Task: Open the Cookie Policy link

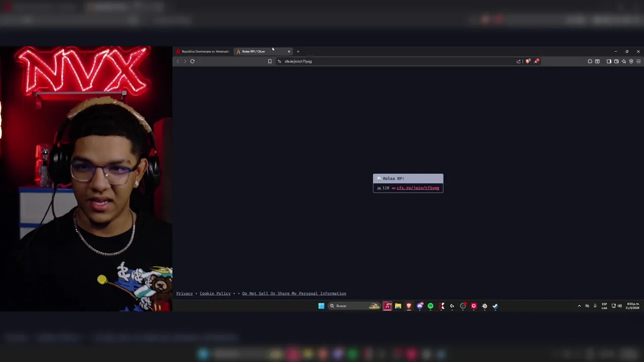Action: point(215,294)
